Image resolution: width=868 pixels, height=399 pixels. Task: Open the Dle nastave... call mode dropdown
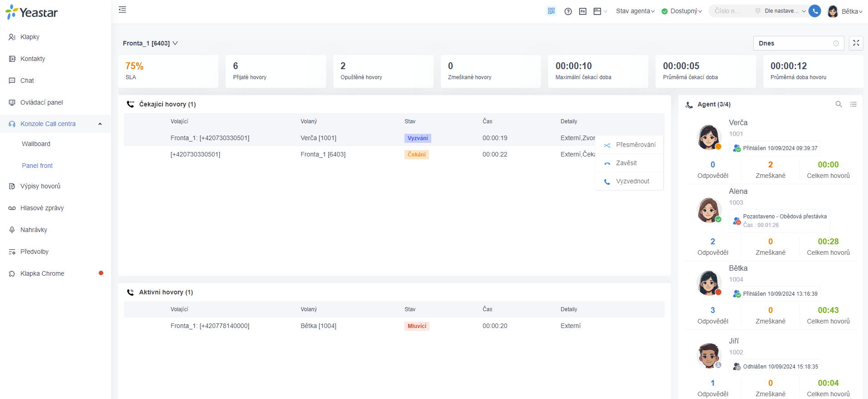click(x=785, y=11)
